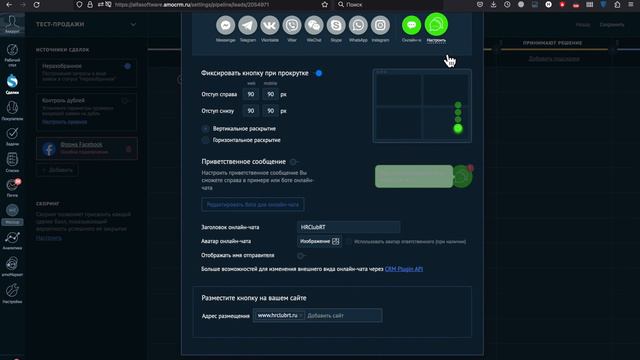Click the green welcome message preview bubble
The height and width of the screenshot is (360, 640).
(x=414, y=176)
